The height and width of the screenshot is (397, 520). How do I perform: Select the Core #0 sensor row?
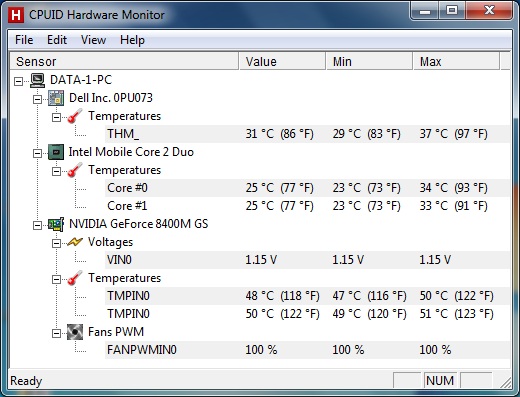(307, 188)
